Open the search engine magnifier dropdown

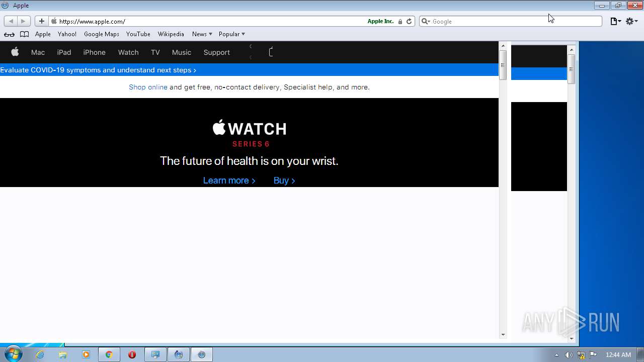tap(425, 21)
